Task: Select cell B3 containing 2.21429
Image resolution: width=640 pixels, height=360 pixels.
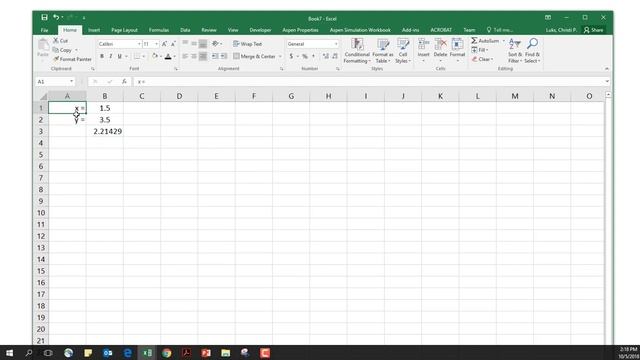Action: 105,131
